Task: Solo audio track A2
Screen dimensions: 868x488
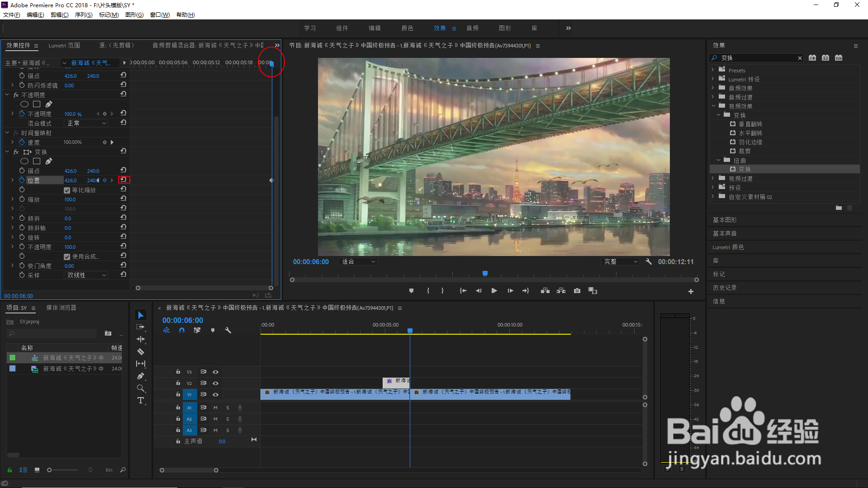Action: tap(228, 419)
